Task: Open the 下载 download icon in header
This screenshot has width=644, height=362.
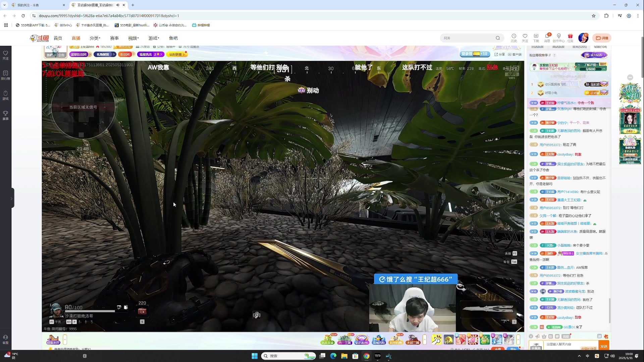Action: [x=536, y=38]
